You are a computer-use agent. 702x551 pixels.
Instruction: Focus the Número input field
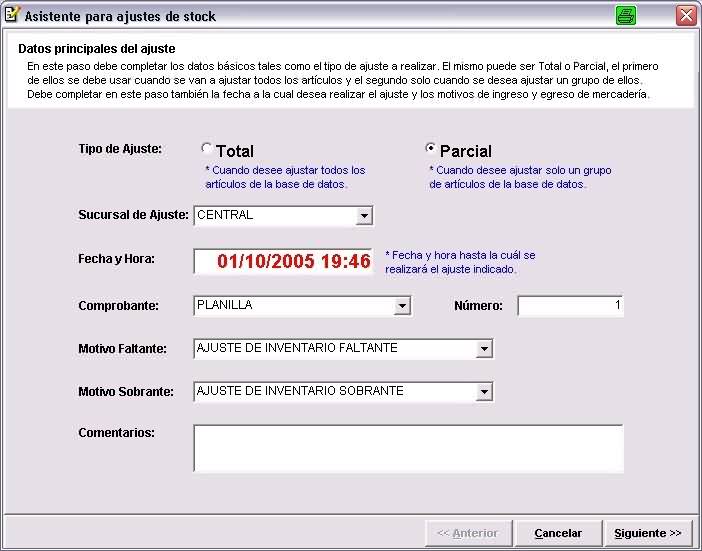click(570, 306)
